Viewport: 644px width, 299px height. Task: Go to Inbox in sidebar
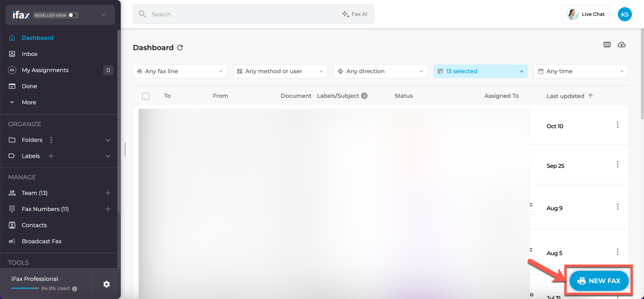[30, 54]
